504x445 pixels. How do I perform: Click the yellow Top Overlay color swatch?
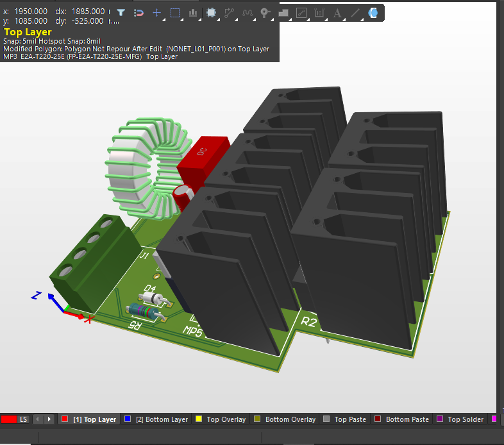[x=199, y=419]
